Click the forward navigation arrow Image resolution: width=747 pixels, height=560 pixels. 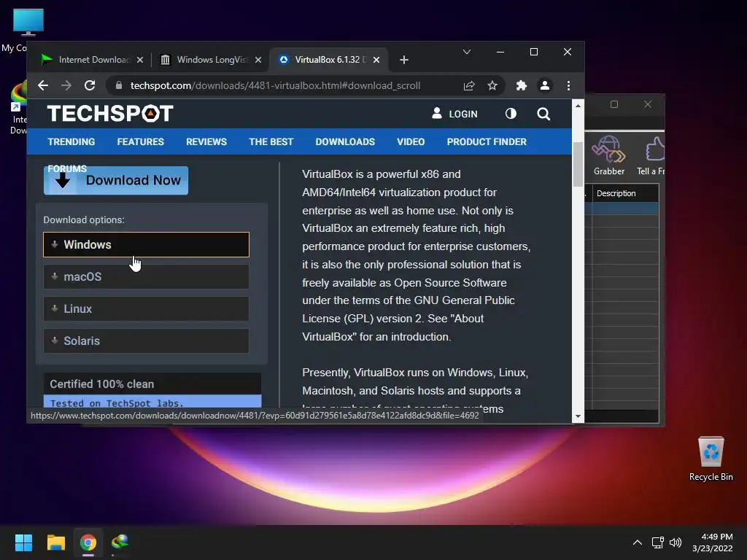click(66, 86)
